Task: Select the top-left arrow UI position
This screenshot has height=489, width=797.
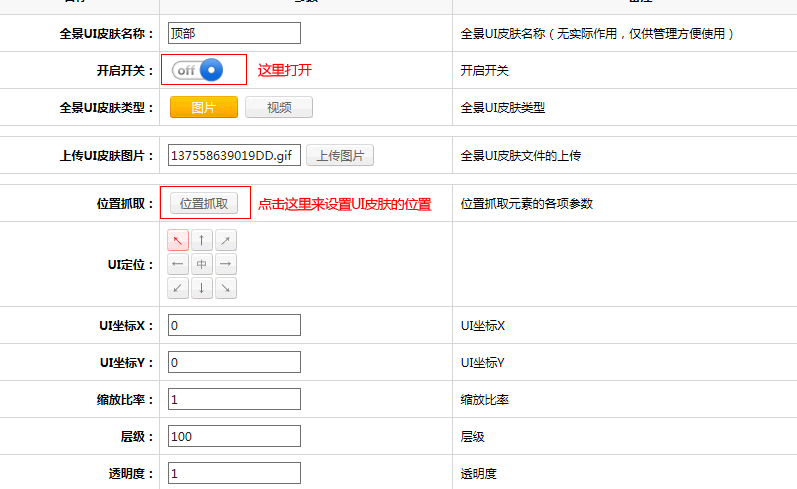Action: tap(178, 240)
